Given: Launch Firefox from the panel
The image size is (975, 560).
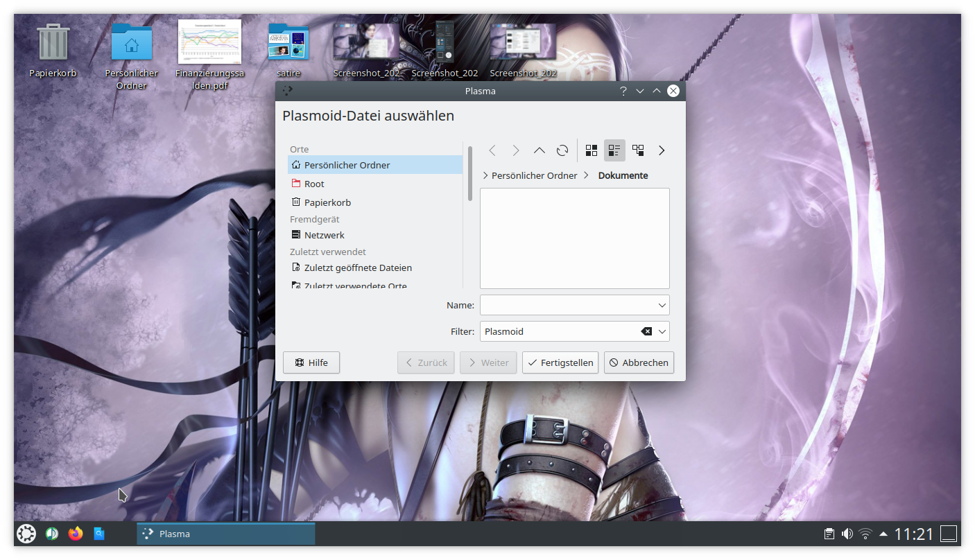Looking at the screenshot, I should pyautogui.click(x=76, y=534).
